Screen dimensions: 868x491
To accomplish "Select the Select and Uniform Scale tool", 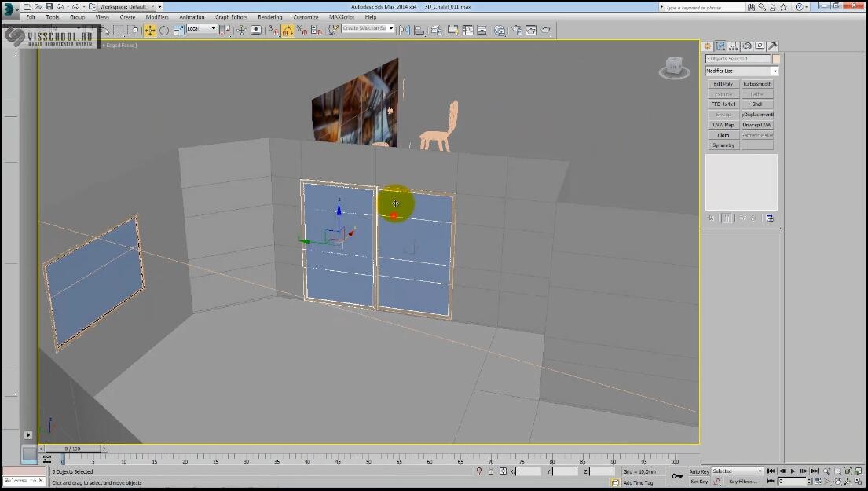I will [x=179, y=31].
